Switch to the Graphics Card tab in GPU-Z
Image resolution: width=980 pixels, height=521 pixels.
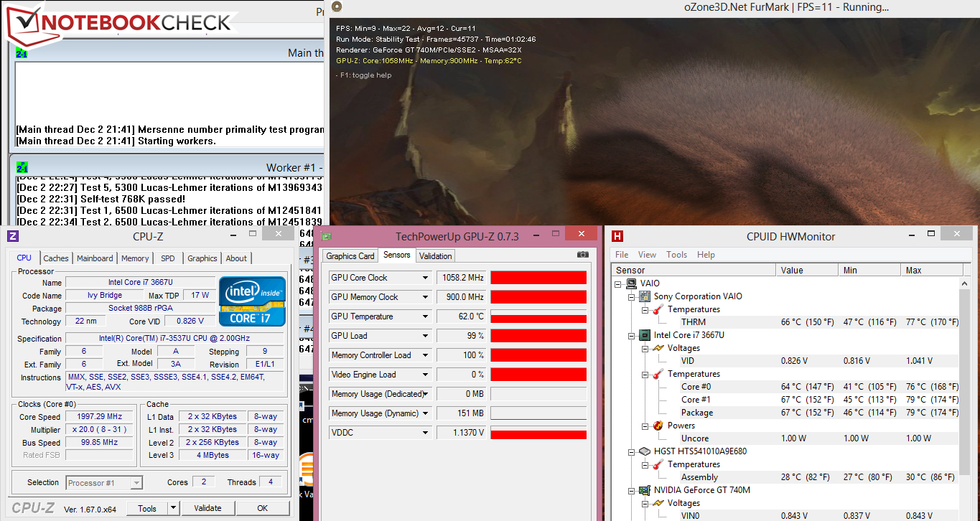(350, 256)
